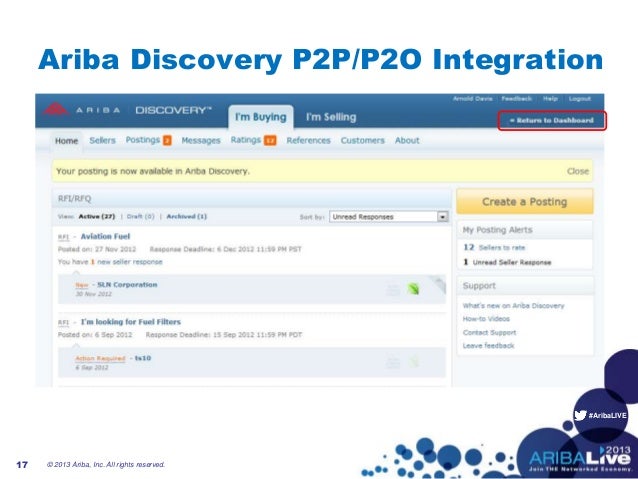The image size is (638, 479).
Task: Click Return to Dashboard button
Action: click(x=552, y=120)
